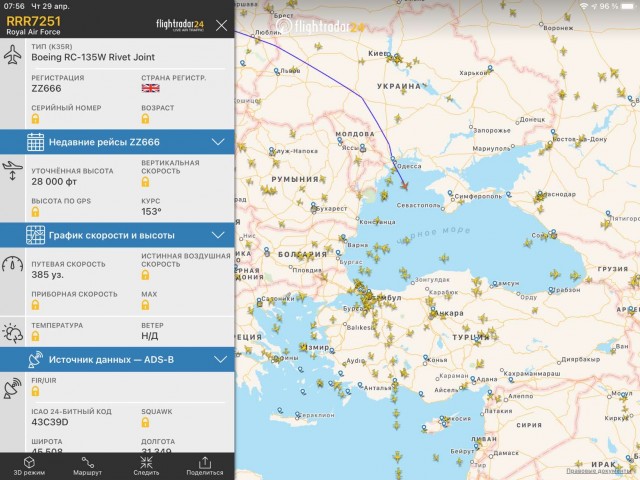Tap heading value 153°
Screen dimensions: 640x480
151,212
